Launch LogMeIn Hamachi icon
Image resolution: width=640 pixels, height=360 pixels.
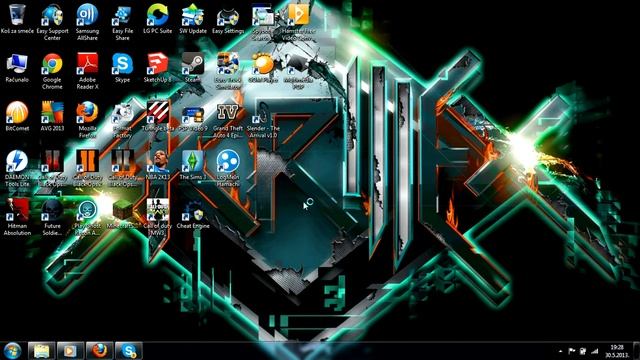click(x=228, y=169)
